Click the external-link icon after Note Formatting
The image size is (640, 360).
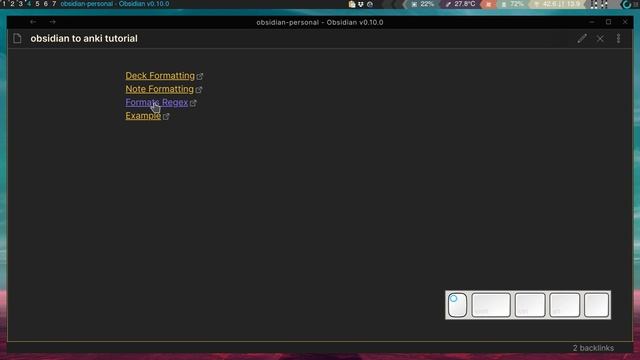tap(199, 89)
